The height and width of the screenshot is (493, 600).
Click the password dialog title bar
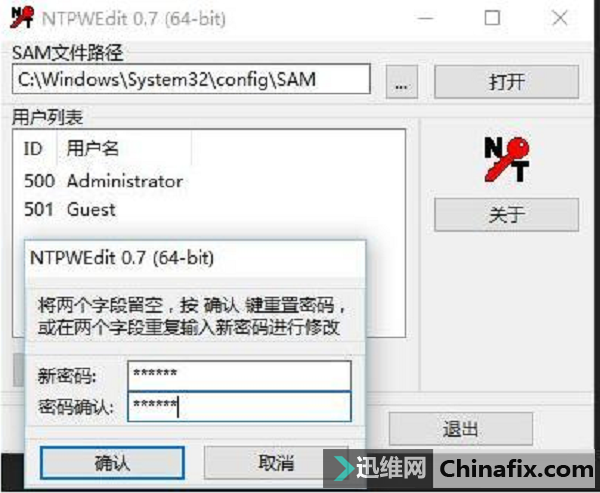coord(195,258)
